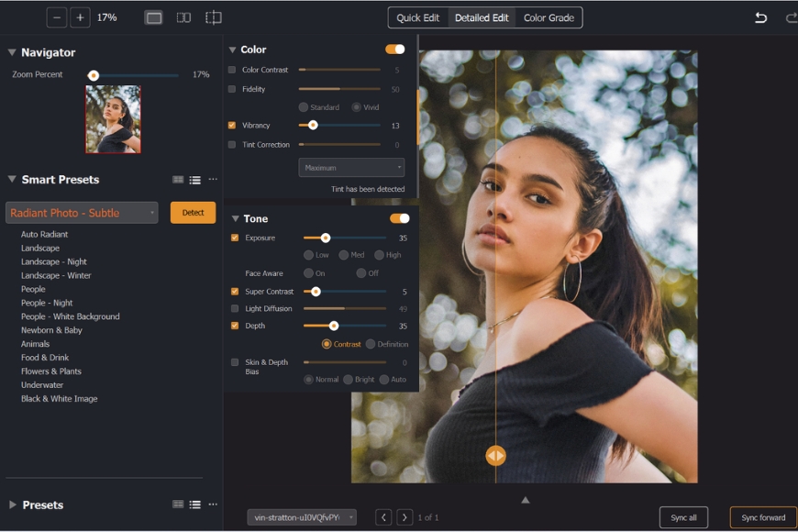Uncheck the Depth checkbox
The height and width of the screenshot is (532, 798).
tap(235, 326)
